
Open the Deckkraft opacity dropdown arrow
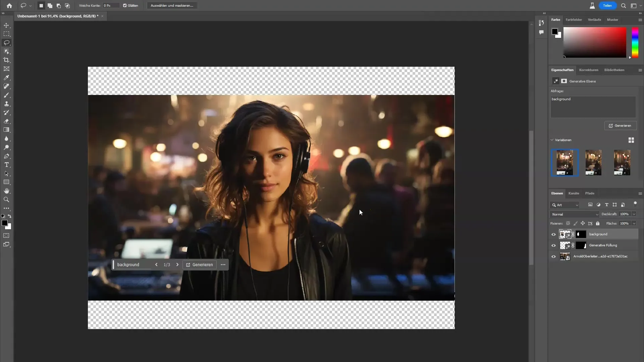coord(634,214)
